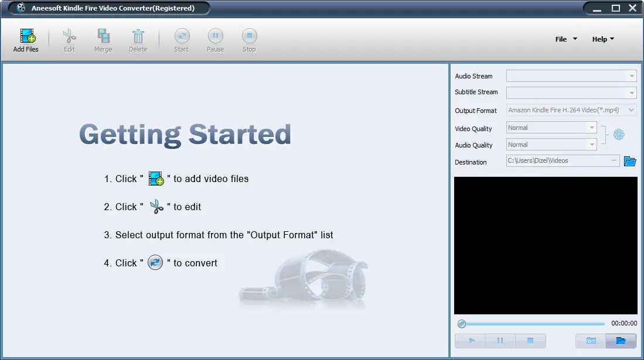The height and width of the screenshot is (360, 644).
Task: Open the Help menu
Action: [603, 39]
